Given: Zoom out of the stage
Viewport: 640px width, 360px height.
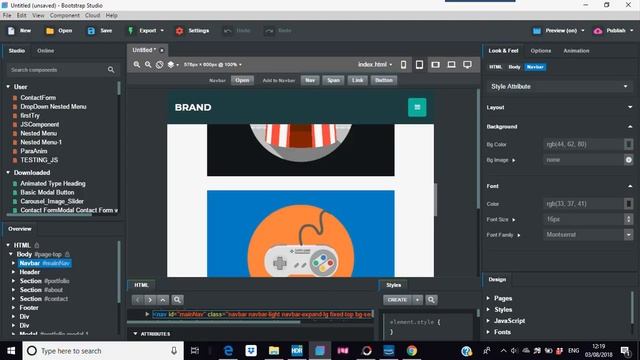Looking at the screenshot, I should tap(148, 64).
